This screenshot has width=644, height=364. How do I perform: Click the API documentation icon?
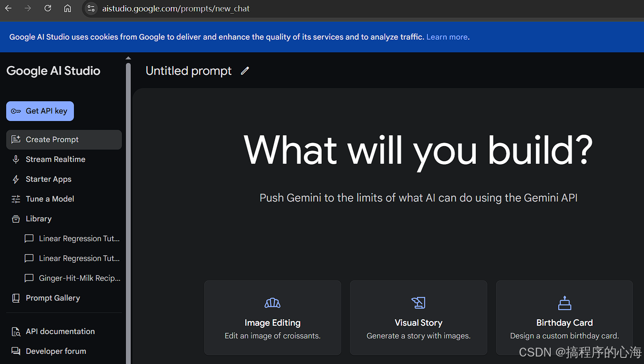click(x=16, y=331)
